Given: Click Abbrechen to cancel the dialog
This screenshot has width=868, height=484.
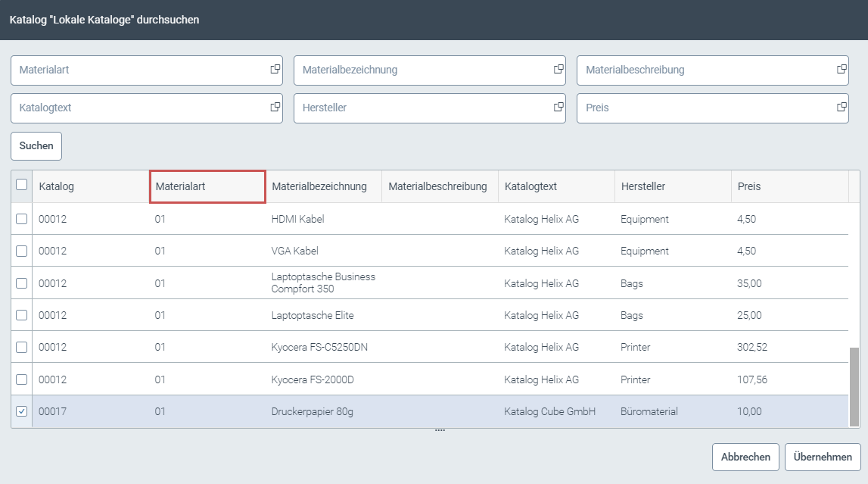Looking at the screenshot, I should click(745, 457).
